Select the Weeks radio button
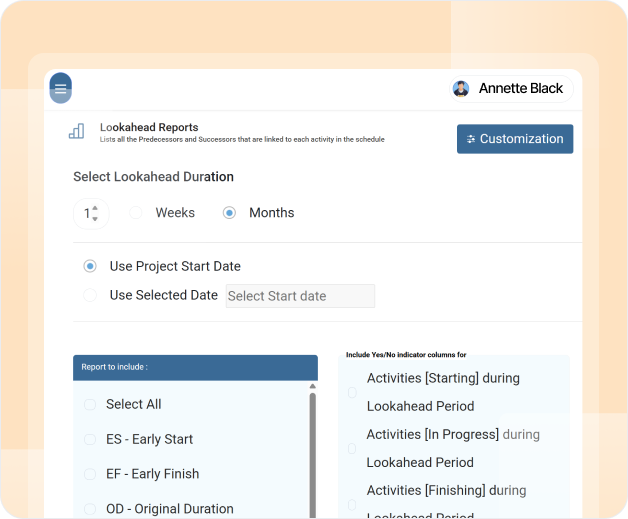The height and width of the screenshot is (519, 628). (136, 213)
